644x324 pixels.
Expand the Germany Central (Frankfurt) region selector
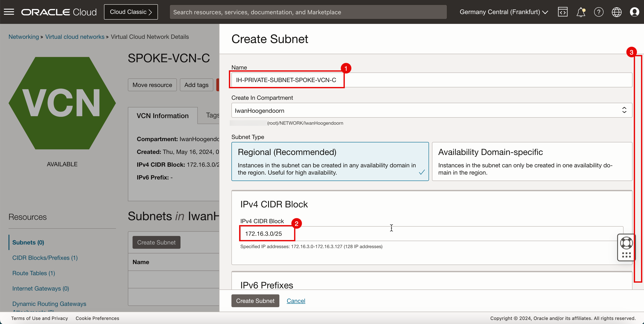(x=504, y=12)
